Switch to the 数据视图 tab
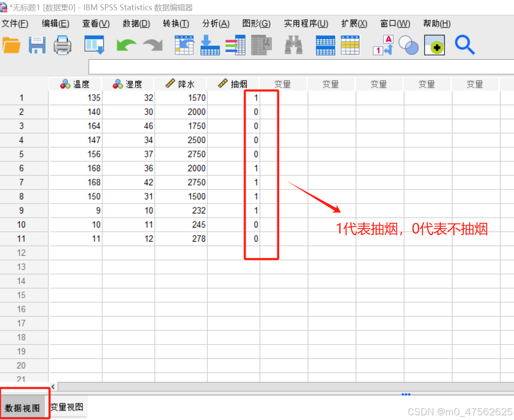The image size is (514, 420). 23,408
